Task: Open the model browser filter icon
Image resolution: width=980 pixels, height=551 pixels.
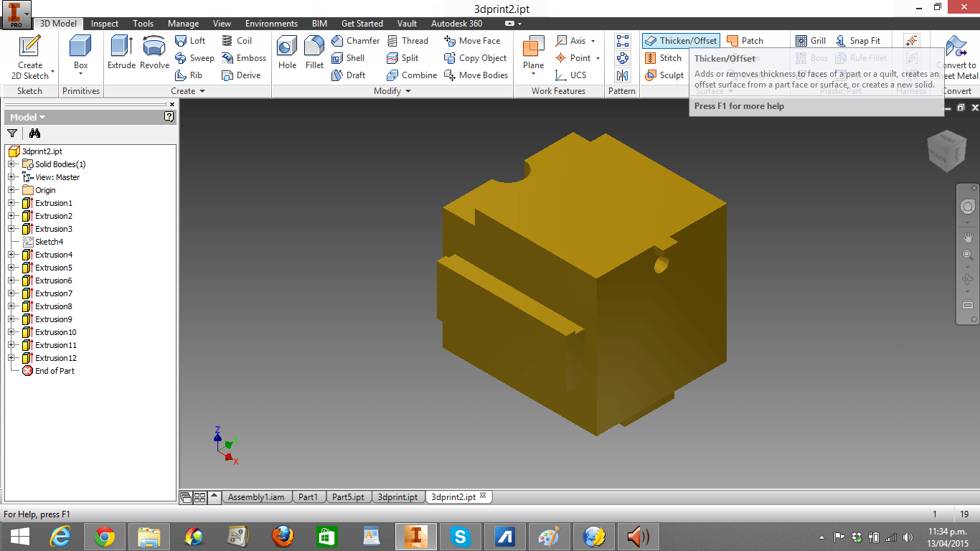Action: tap(12, 133)
